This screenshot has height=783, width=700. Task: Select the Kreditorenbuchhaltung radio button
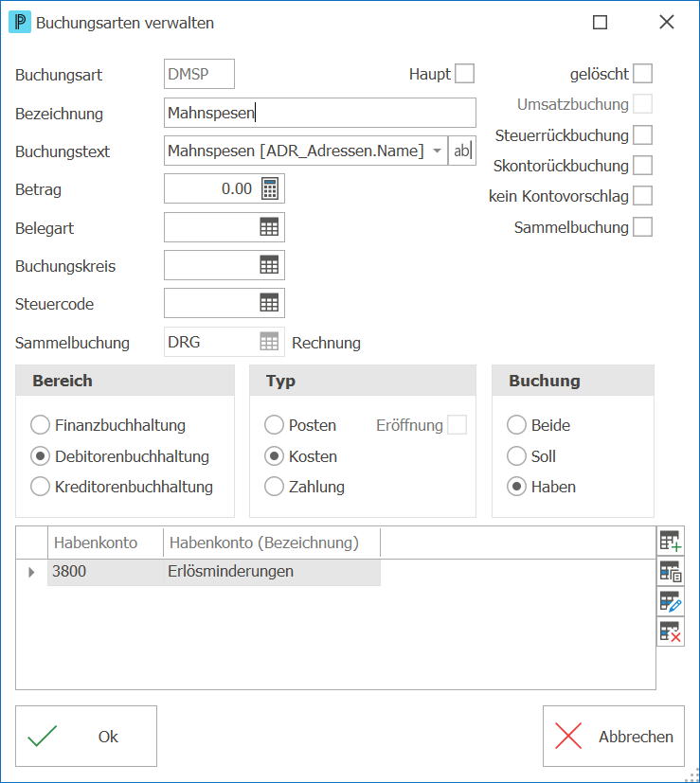(x=41, y=487)
